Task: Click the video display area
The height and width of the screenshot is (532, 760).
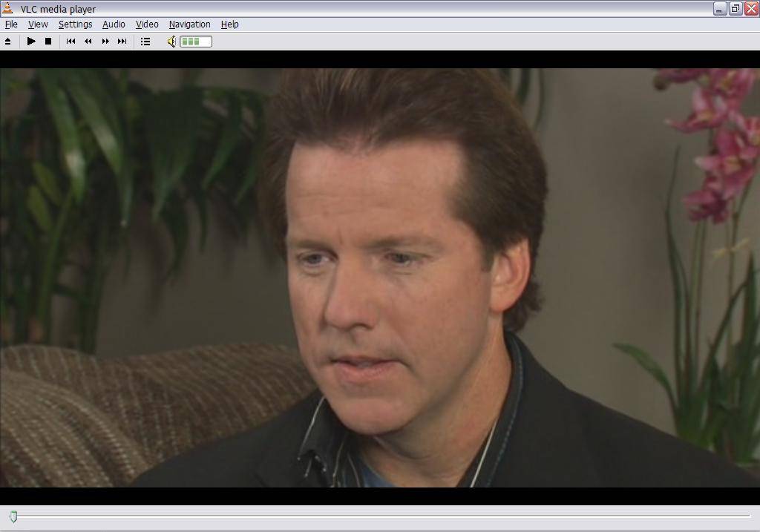Action: click(380, 278)
